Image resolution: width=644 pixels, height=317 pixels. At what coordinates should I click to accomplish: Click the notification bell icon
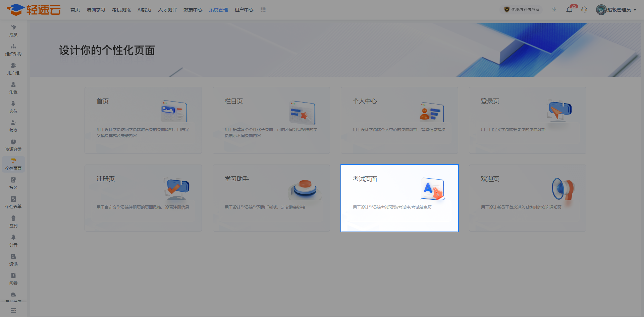pyautogui.click(x=569, y=10)
